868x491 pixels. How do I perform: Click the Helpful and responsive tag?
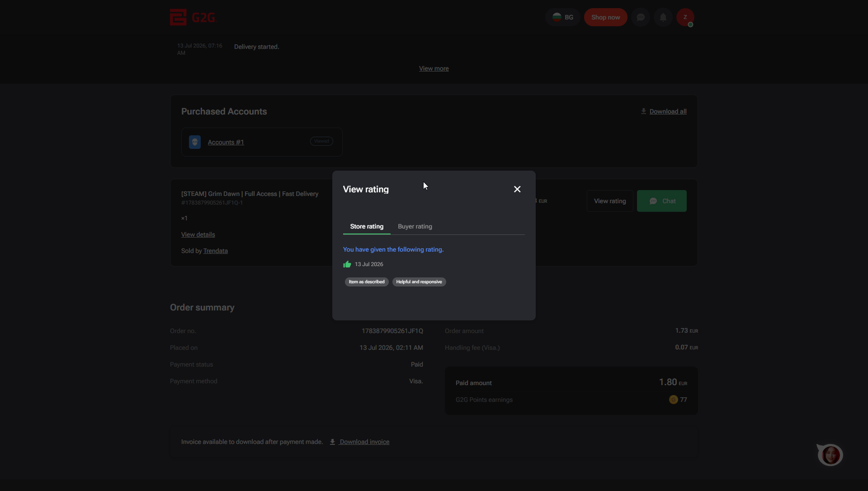pos(419,282)
